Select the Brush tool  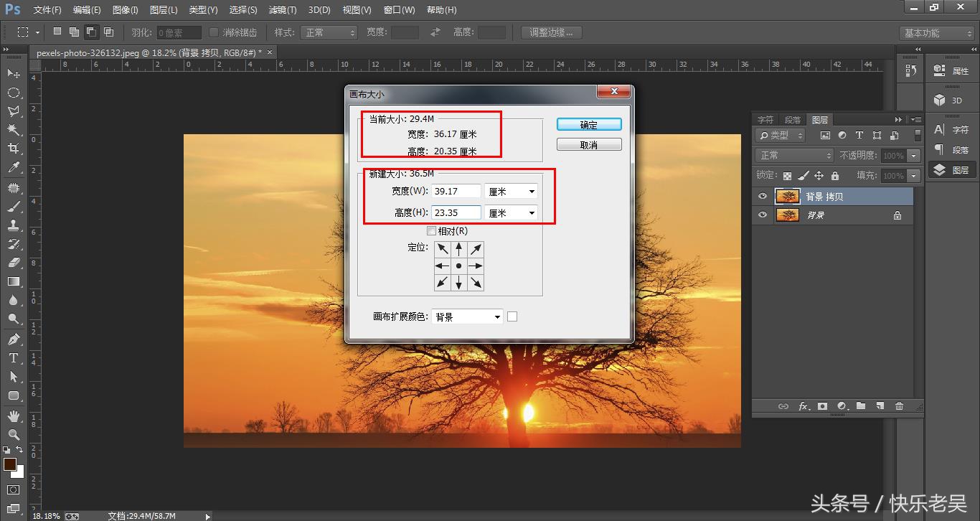(x=14, y=205)
